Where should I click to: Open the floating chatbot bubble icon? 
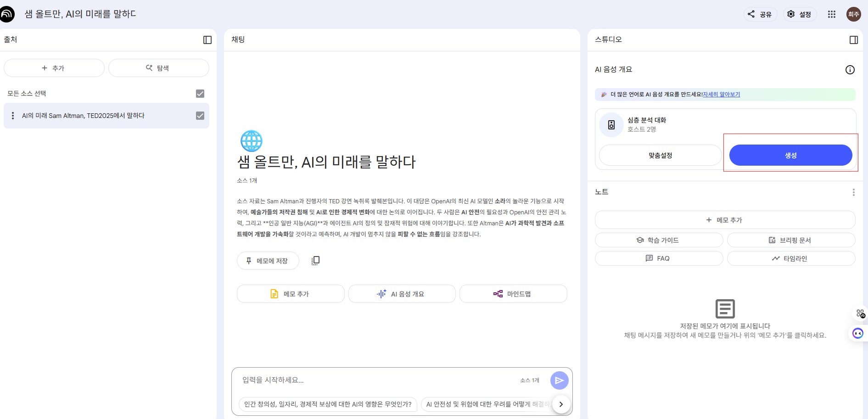tap(858, 333)
